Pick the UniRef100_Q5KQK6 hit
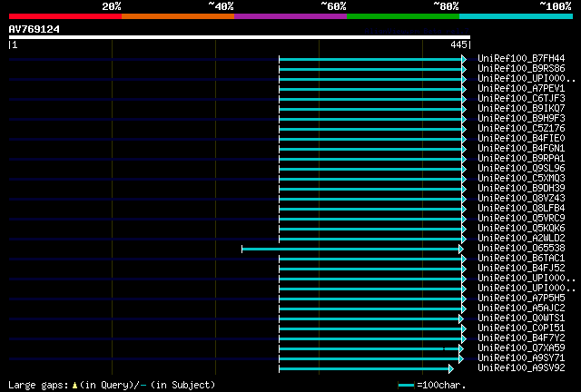Viewport: 581px width, 392px height. [x=521, y=229]
